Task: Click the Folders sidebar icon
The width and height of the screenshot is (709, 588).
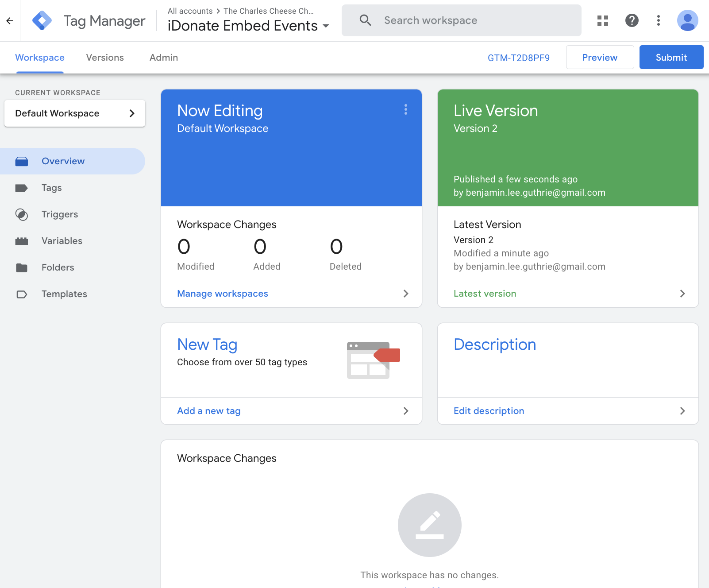Action: pos(22,267)
